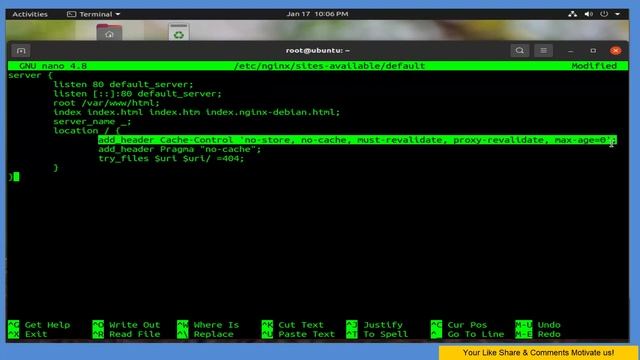Click the 'server {' first line

pyautogui.click(x=30, y=75)
